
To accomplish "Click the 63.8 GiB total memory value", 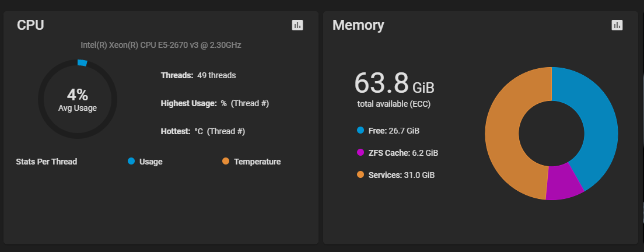I will pos(394,83).
